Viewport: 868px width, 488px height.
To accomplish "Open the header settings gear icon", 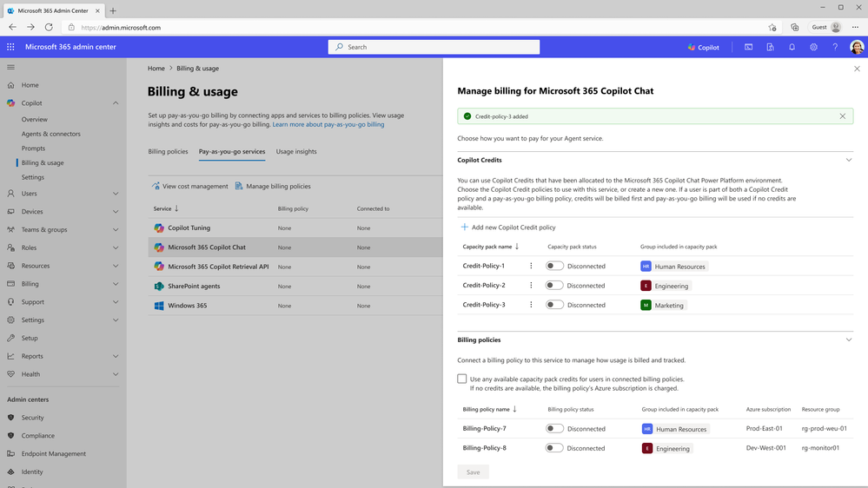I will pos(813,47).
